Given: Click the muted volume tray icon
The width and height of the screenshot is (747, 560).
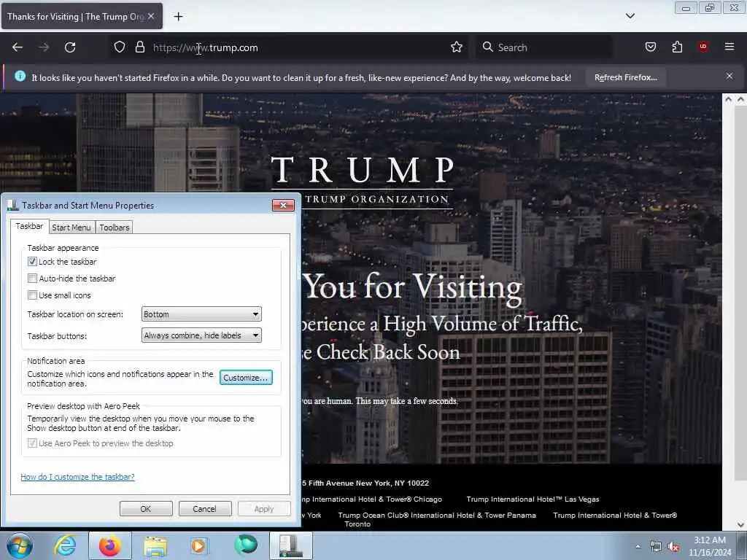Looking at the screenshot, I should [x=673, y=547].
